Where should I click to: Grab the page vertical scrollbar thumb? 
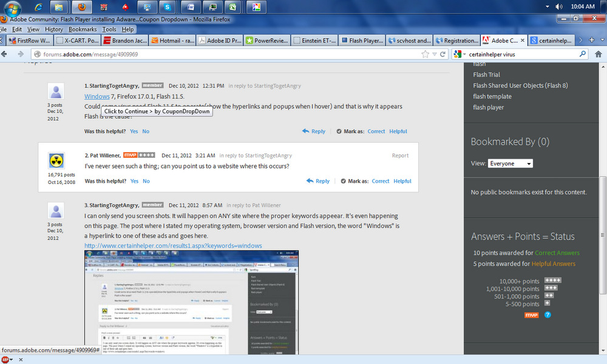(x=603, y=235)
